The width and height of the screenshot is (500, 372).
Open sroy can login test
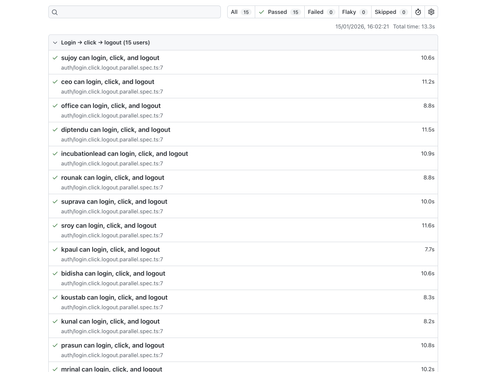click(108, 226)
